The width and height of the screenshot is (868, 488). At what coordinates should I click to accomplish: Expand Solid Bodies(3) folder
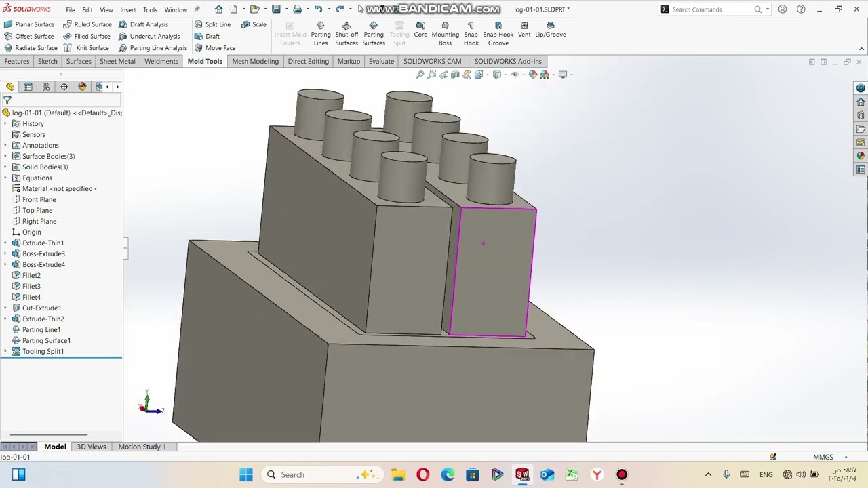point(6,167)
